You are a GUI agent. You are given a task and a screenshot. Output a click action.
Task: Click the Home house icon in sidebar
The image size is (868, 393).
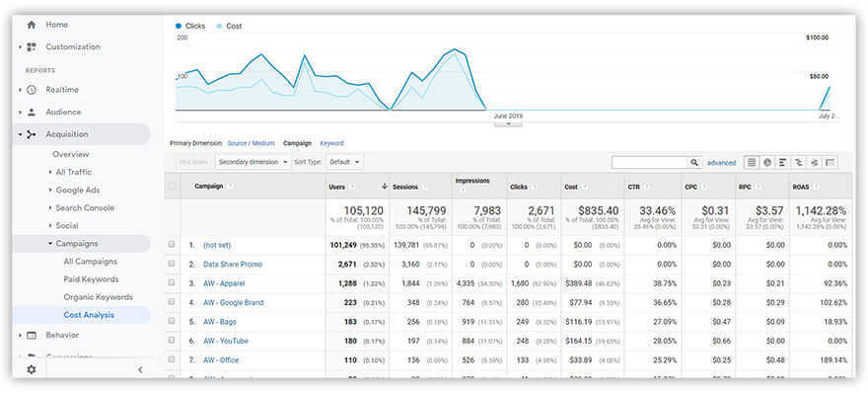[32, 25]
